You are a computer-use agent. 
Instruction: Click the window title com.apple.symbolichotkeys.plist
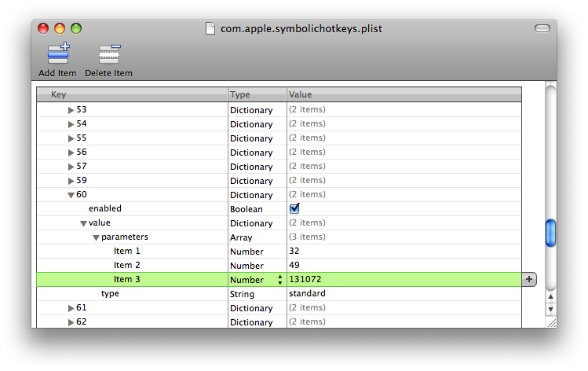[x=301, y=29]
